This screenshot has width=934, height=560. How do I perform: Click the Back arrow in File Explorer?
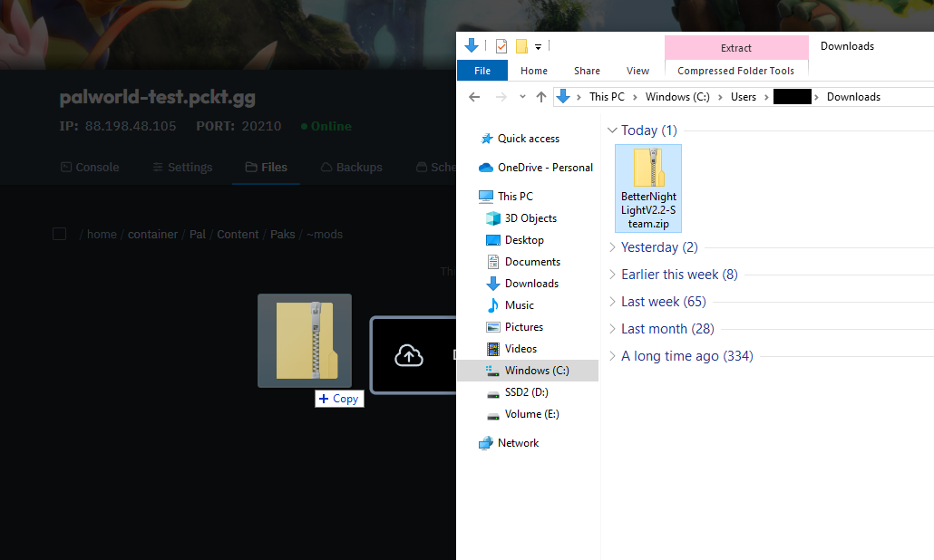pos(474,97)
